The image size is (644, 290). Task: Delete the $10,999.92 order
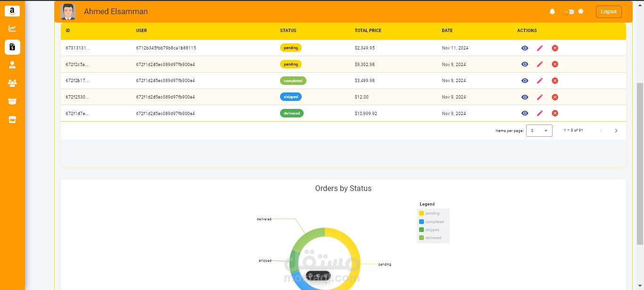(555, 113)
